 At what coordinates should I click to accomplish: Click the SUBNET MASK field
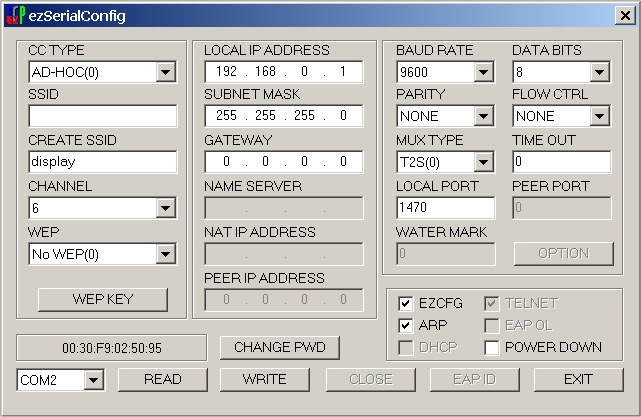tap(284, 116)
